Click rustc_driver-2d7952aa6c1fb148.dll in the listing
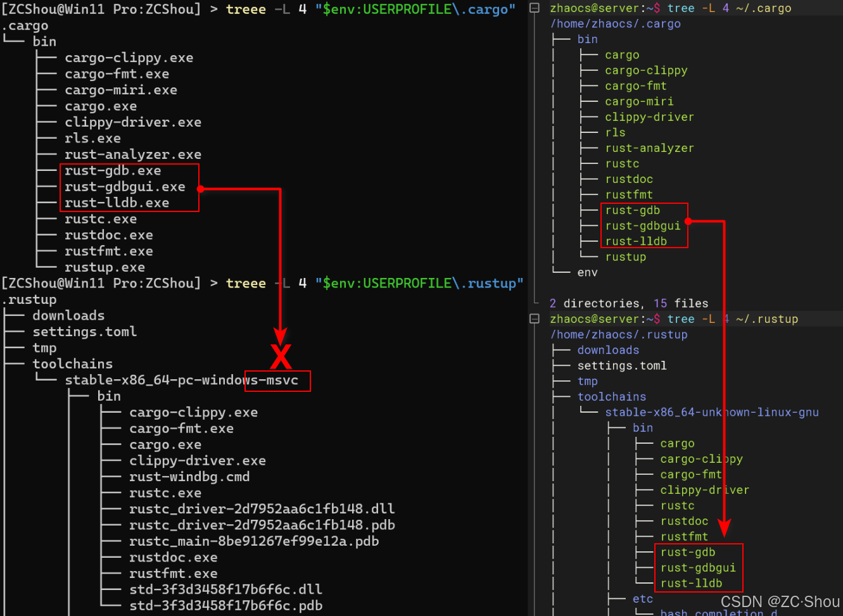843x616 pixels. tap(261, 508)
